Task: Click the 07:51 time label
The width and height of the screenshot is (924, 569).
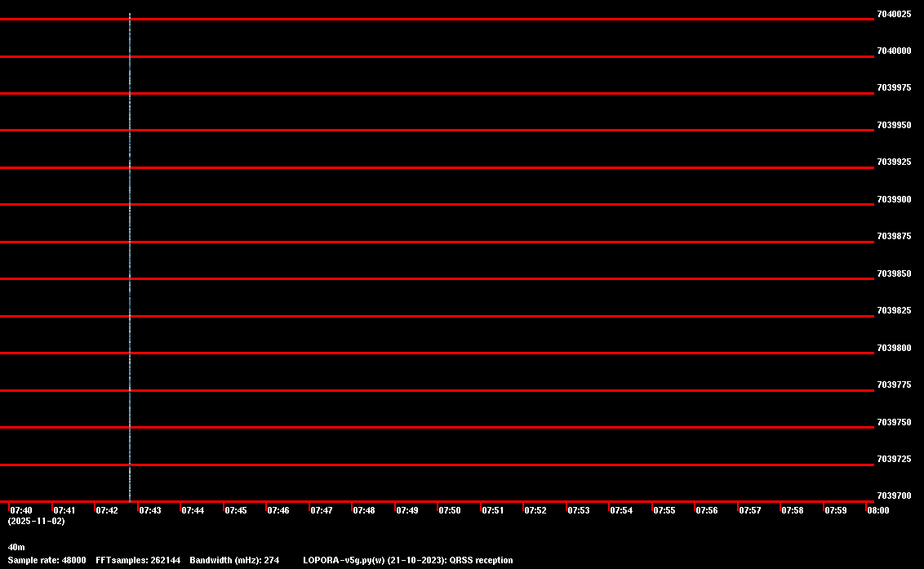Action: point(493,510)
